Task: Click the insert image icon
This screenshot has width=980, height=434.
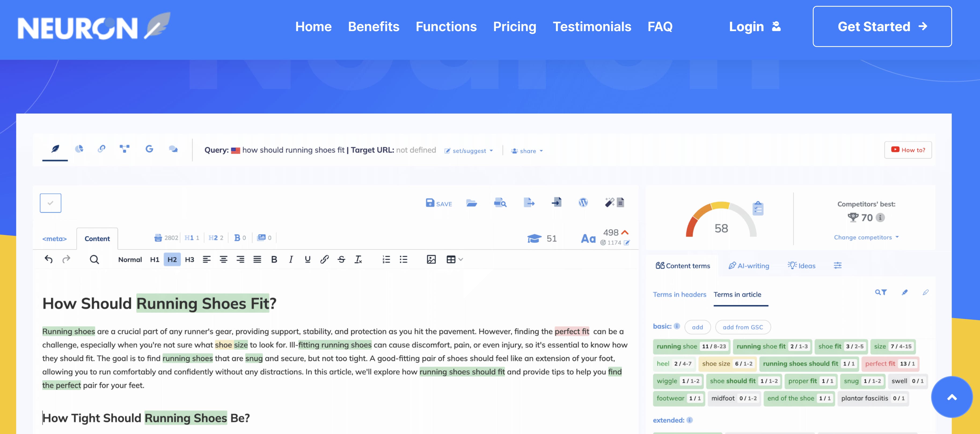Action: click(x=431, y=259)
